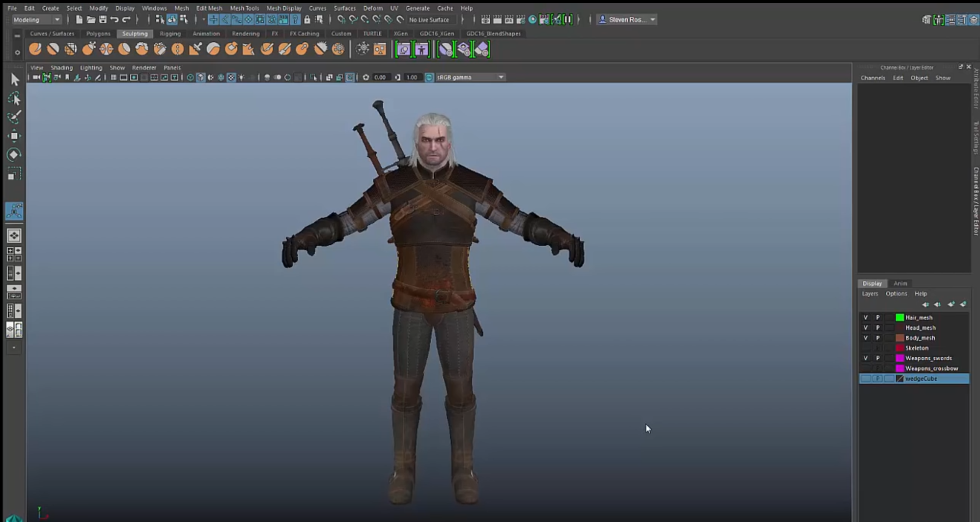Open the Modeling menu set dropdown
The width and height of the screenshot is (980, 522).
pos(36,19)
